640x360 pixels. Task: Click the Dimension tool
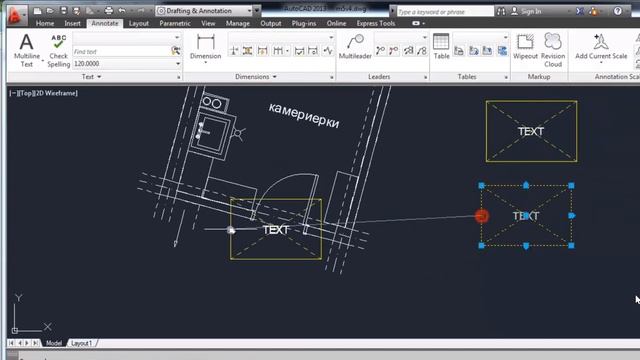[205, 48]
